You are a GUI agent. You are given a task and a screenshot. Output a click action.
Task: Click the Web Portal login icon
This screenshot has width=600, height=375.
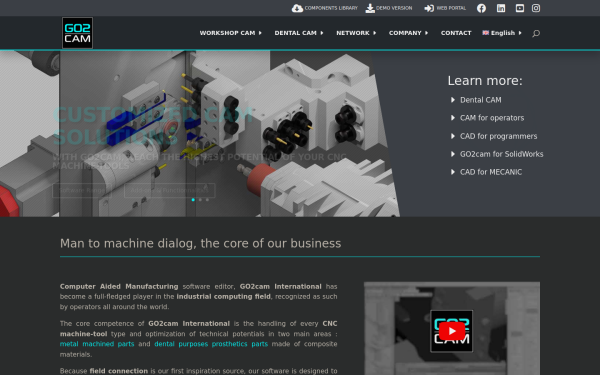click(x=429, y=8)
